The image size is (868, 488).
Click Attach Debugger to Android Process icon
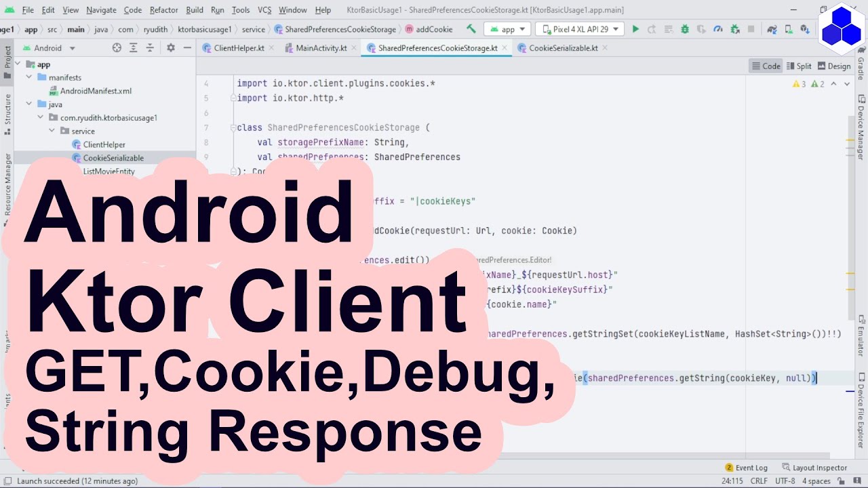[x=734, y=29]
